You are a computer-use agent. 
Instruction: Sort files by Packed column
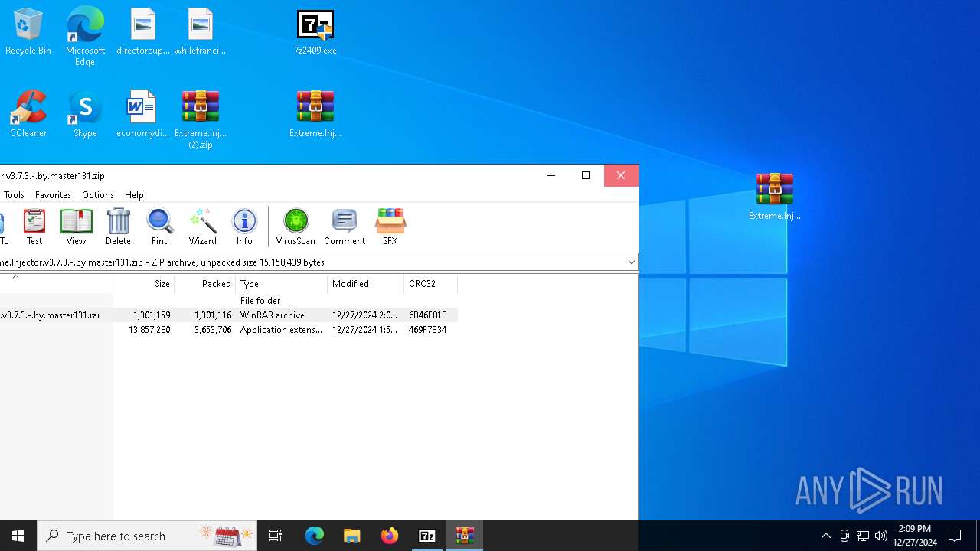[x=205, y=284]
